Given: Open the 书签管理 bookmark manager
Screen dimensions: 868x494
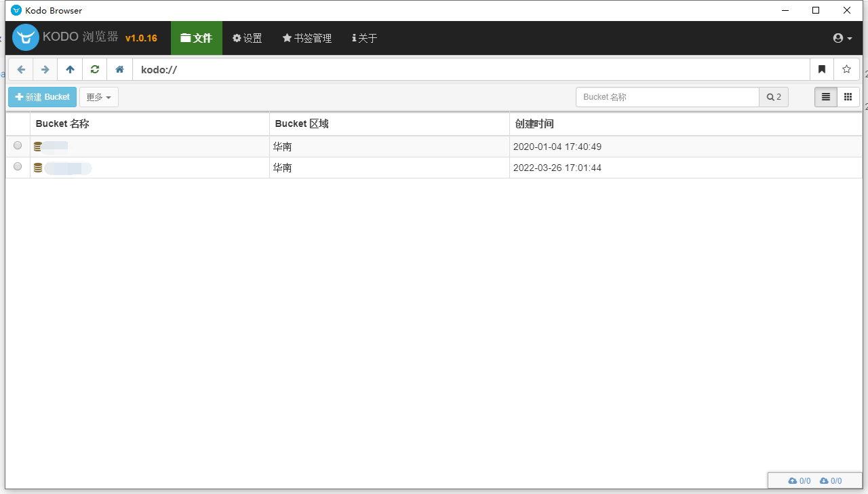Looking at the screenshot, I should pyautogui.click(x=307, y=39).
